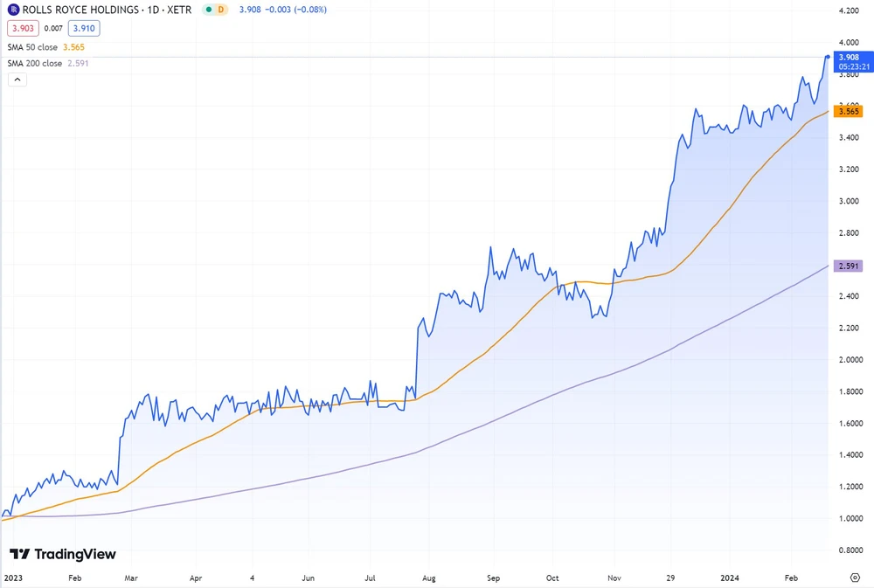
Task: Click the ask price button showing 3.910
Action: click(x=83, y=28)
